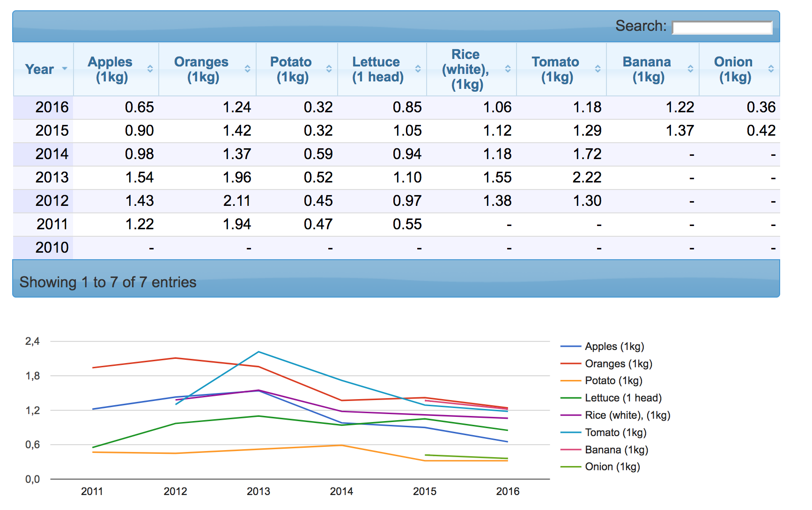
Task: Select the Onion (1kg) legend entry
Action: (612, 467)
